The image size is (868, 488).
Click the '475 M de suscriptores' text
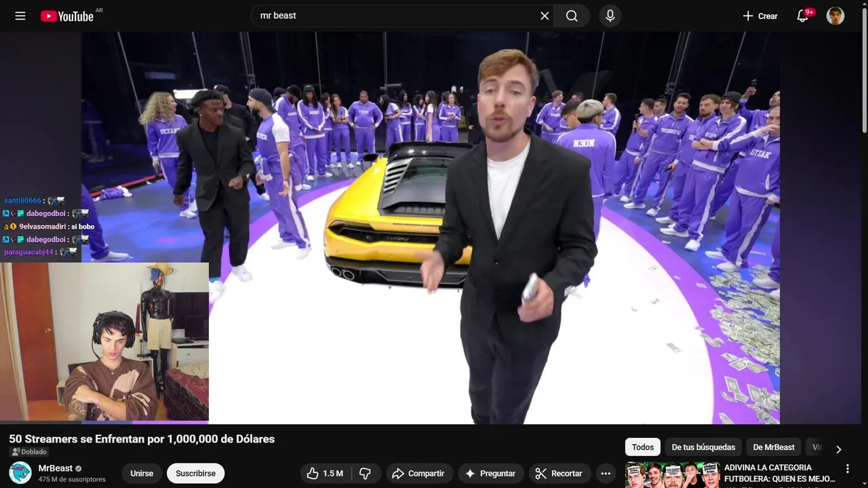(72, 479)
